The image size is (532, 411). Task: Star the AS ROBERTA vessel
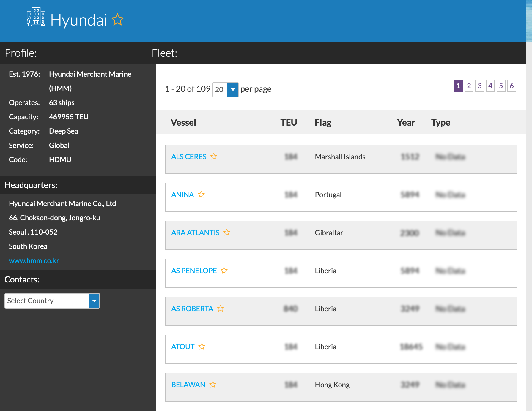pyautogui.click(x=221, y=309)
